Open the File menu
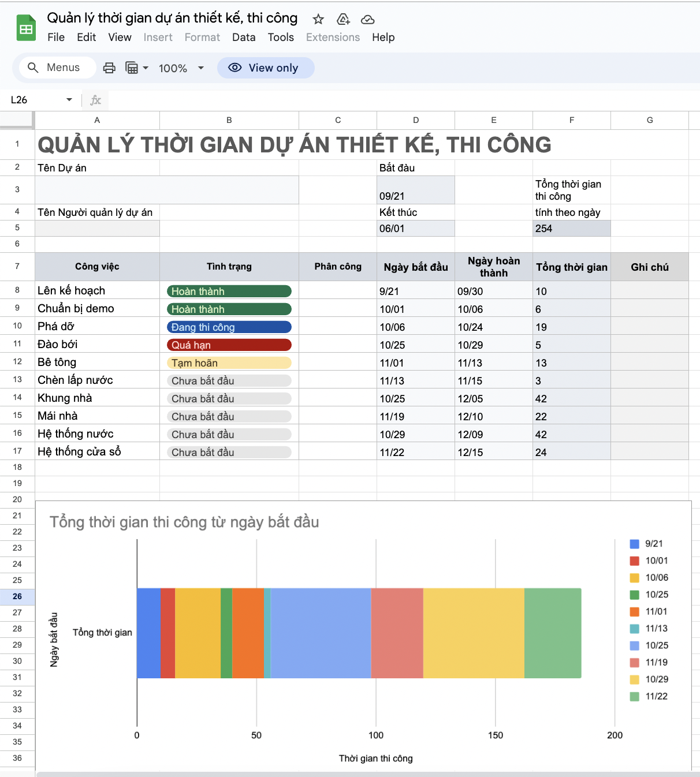 pos(56,38)
